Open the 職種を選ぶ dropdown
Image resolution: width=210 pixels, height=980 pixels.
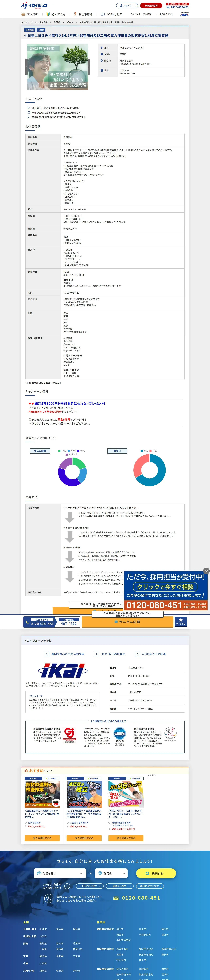(x=60, y=874)
